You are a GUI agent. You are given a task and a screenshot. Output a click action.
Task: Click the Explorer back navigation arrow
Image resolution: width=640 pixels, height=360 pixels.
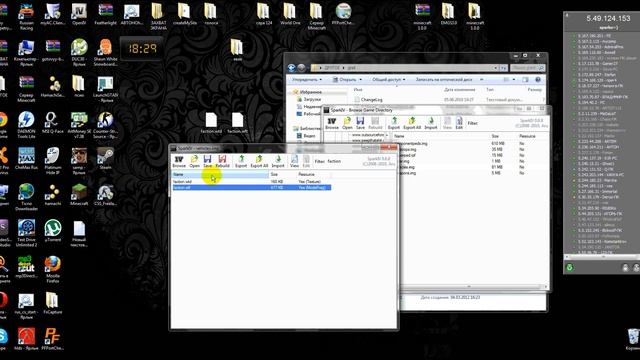coord(291,68)
